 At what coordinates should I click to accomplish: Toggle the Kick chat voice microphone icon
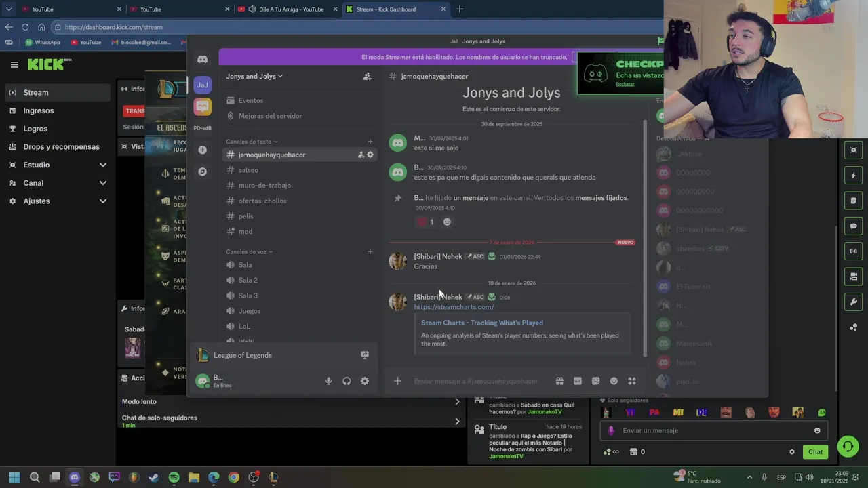coord(611,430)
